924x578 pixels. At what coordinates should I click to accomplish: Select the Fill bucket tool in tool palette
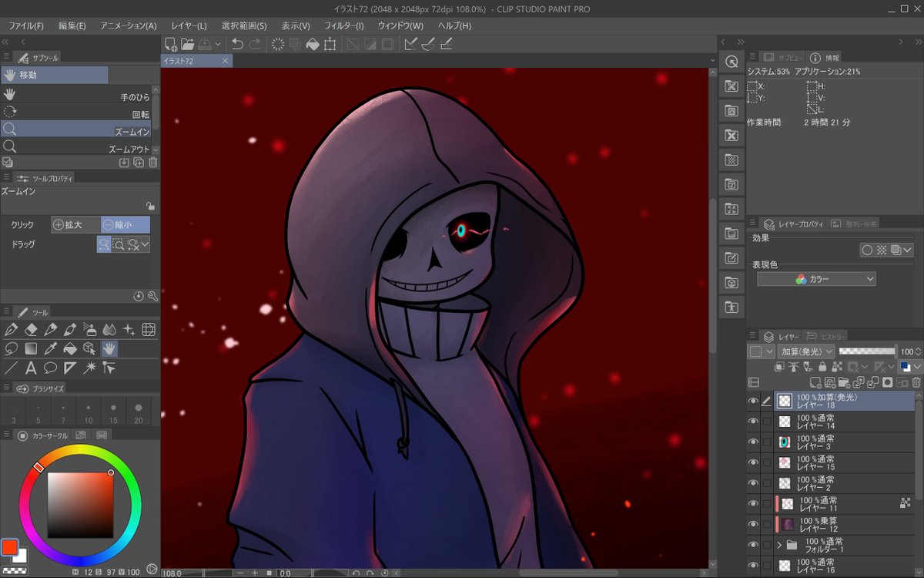tap(70, 349)
